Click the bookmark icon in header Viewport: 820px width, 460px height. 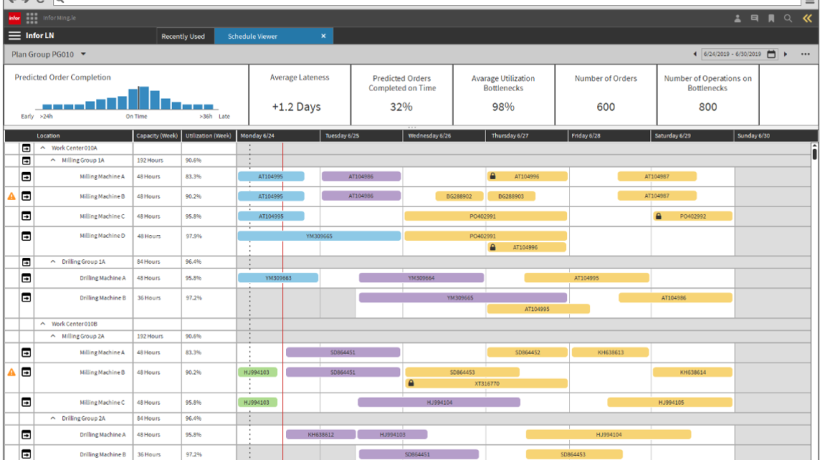click(x=771, y=18)
